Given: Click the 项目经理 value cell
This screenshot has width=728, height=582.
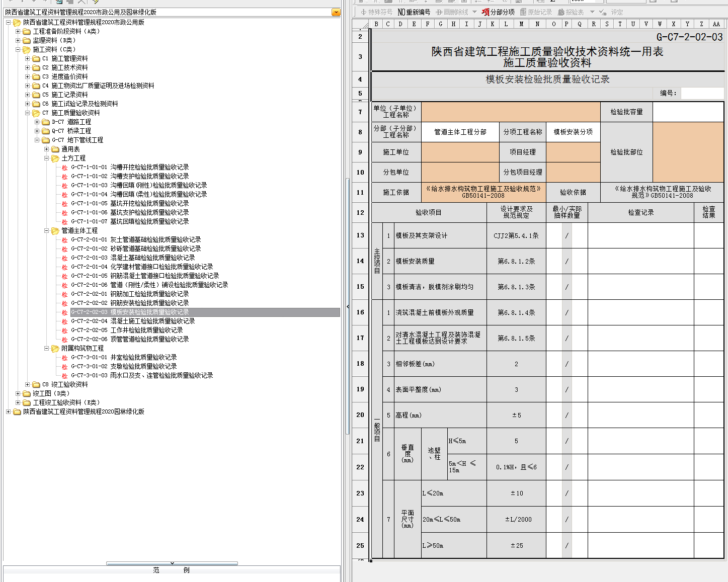Looking at the screenshot, I should (x=573, y=152).
